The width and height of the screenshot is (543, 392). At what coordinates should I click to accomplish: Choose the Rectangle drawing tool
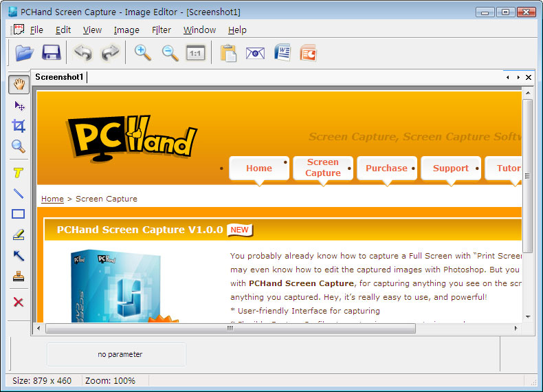(x=19, y=214)
